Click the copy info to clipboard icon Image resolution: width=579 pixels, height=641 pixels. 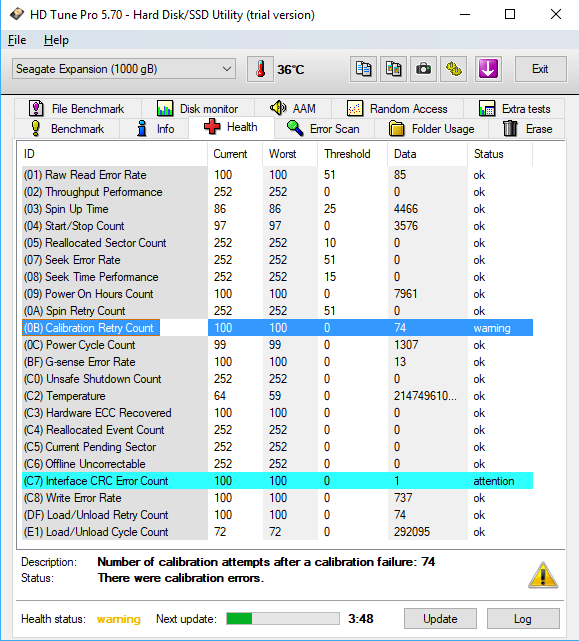[x=363, y=69]
